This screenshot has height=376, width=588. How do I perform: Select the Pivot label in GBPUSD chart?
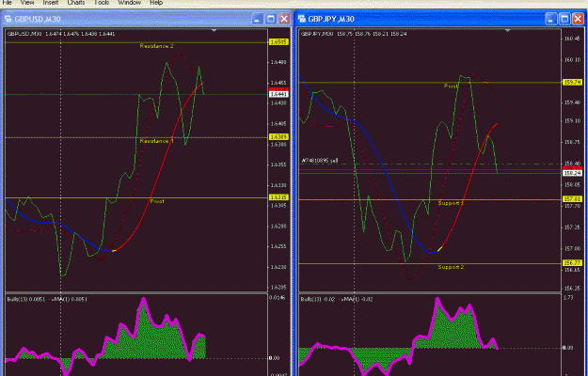[x=157, y=201]
